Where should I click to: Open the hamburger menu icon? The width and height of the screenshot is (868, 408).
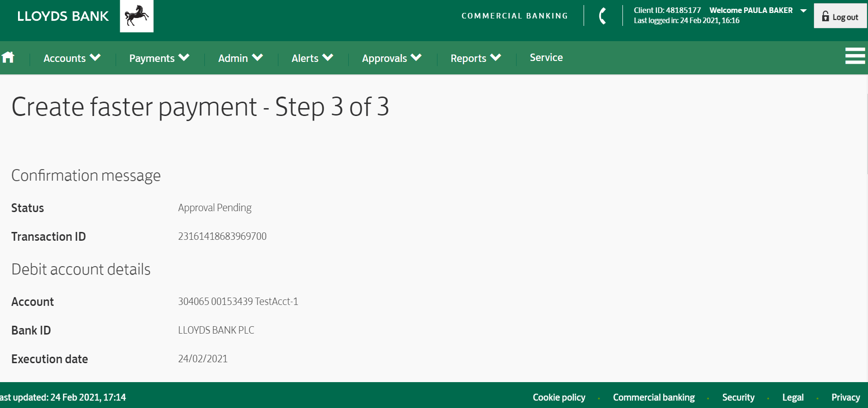(855, 56)
